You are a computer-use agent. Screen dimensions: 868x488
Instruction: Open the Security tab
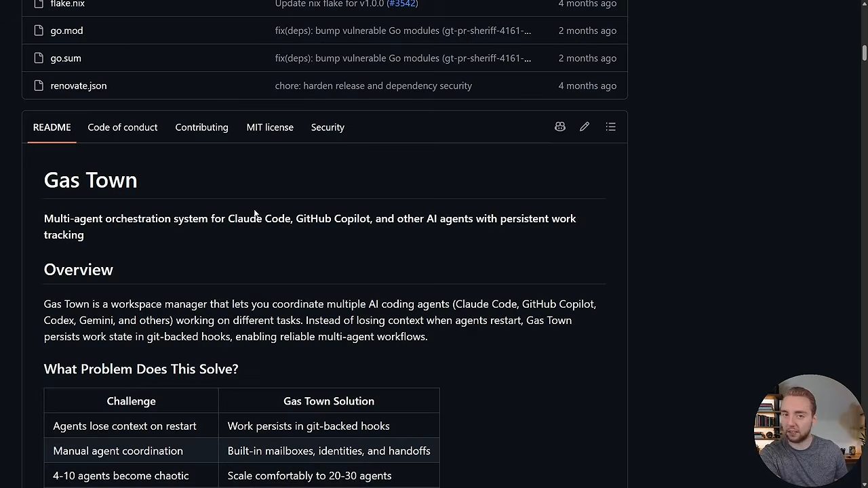(328, 127)
